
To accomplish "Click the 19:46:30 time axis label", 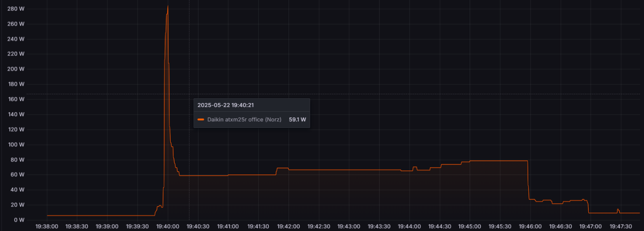I will tap(560, 227).
